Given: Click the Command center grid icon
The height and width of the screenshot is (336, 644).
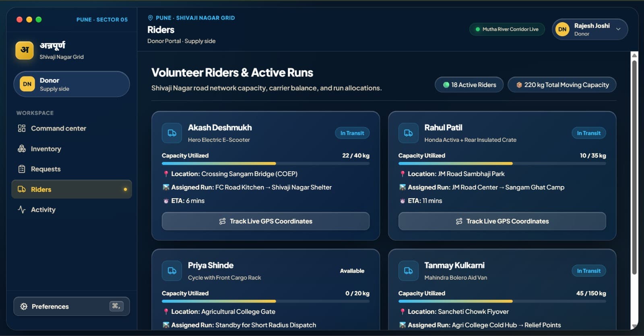Looking at the screenshot, I should pos(22,129).
